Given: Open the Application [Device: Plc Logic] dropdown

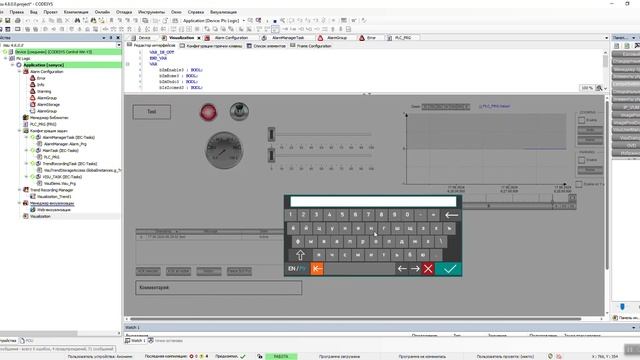Looking at the screenshot, I should [x=213, y=20].
